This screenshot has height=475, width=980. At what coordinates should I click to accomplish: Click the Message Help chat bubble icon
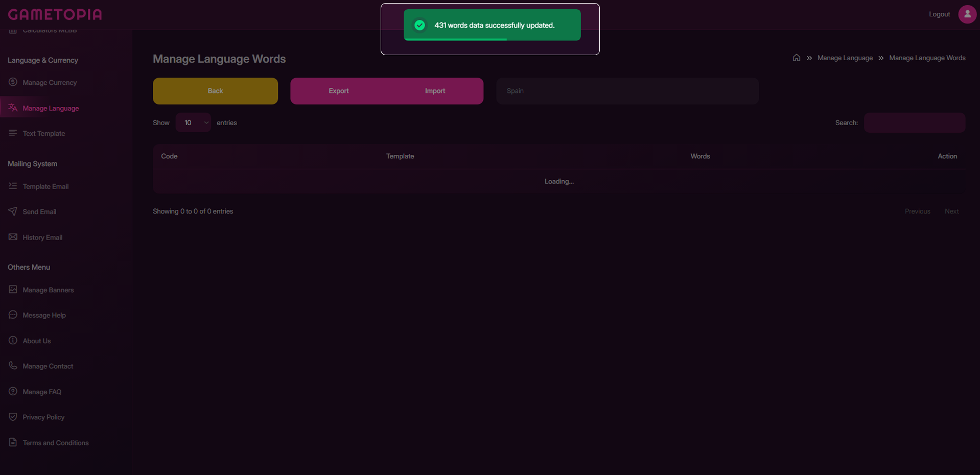coord(13,315)
